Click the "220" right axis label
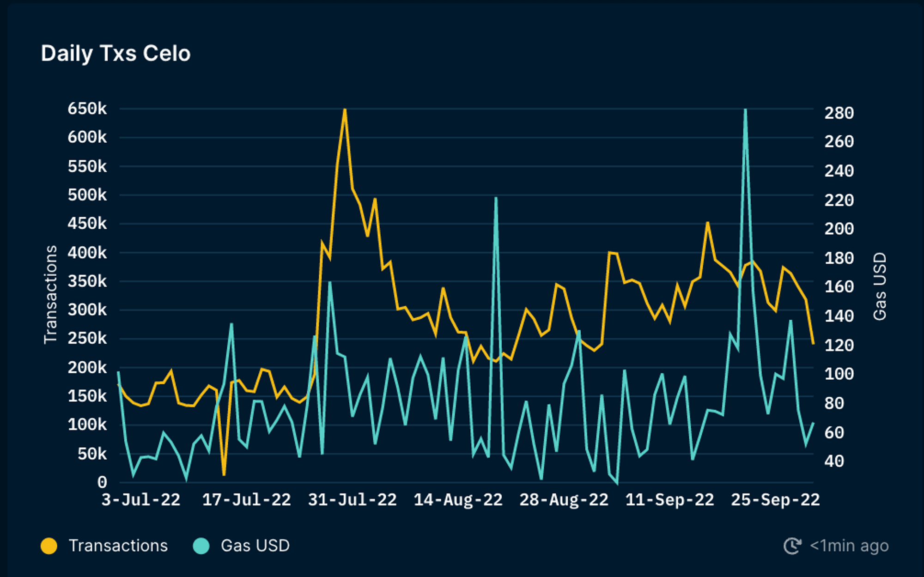 click(839, 200)
